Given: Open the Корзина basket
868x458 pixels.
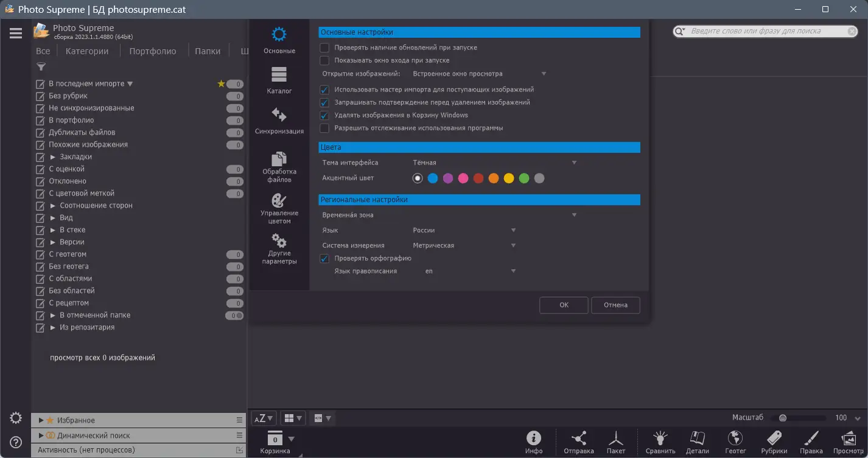Looking at the screenshot, I should click(x=275, y=443).
